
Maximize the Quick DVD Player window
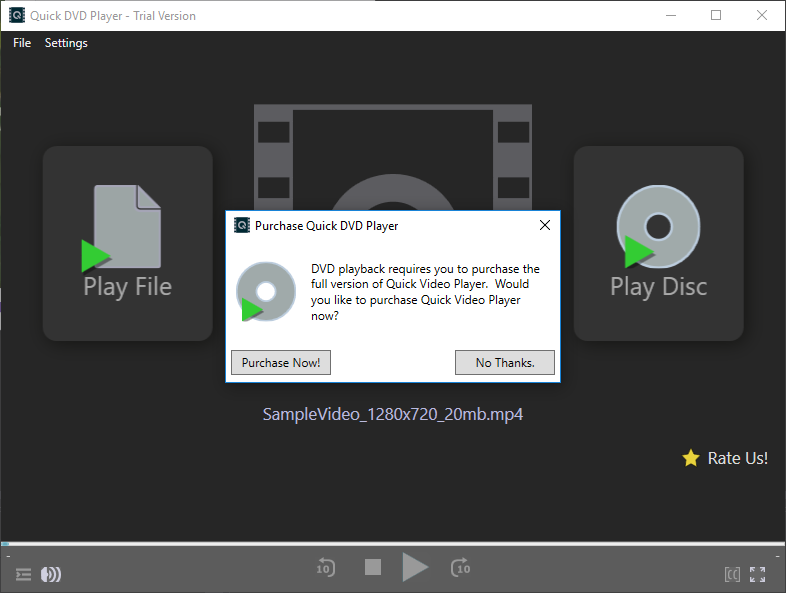pyautogui.click(x=716, y=16)
